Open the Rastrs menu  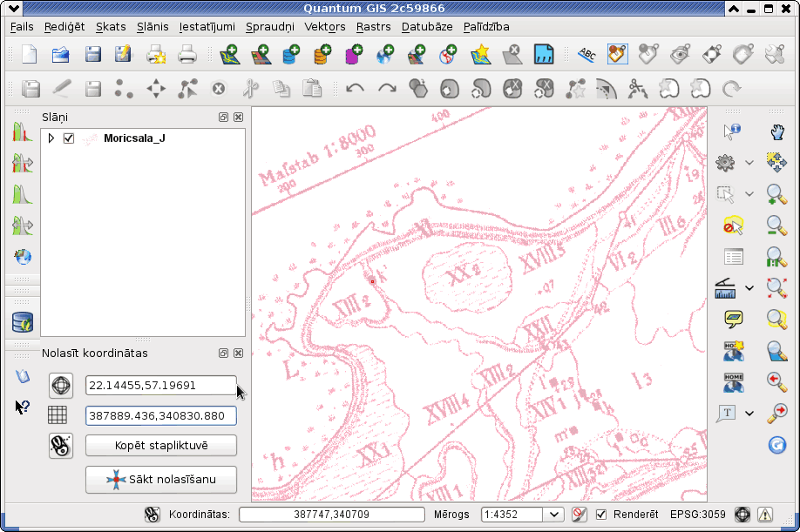(x=374, y=26)
